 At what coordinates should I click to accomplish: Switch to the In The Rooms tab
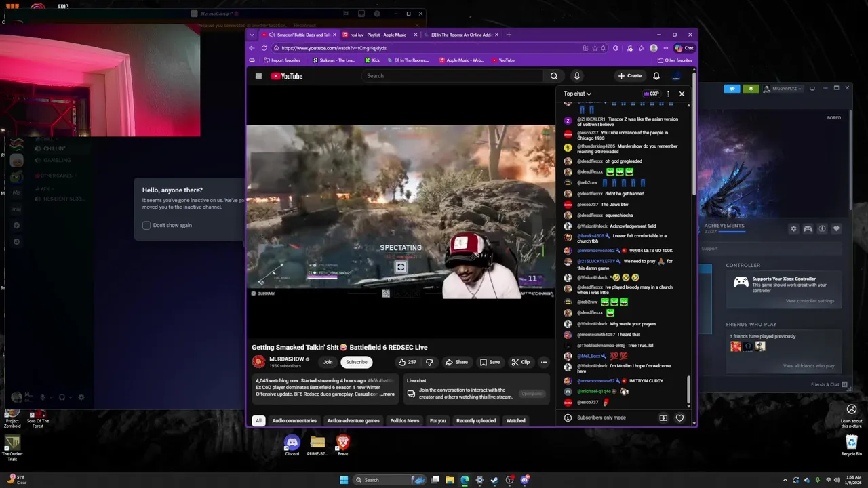click(461, 35)
